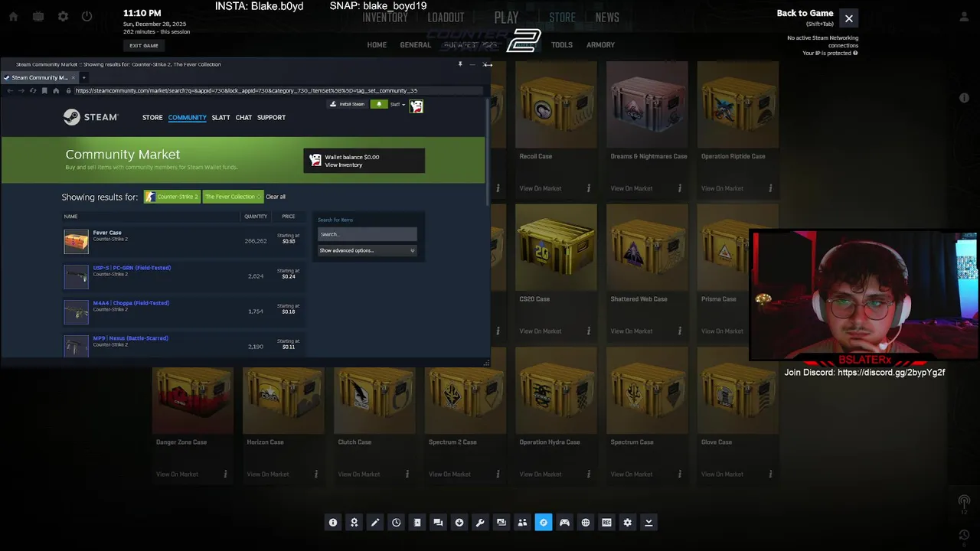
Task: Open a new browser tab with plus
Action: pos(83,77)
